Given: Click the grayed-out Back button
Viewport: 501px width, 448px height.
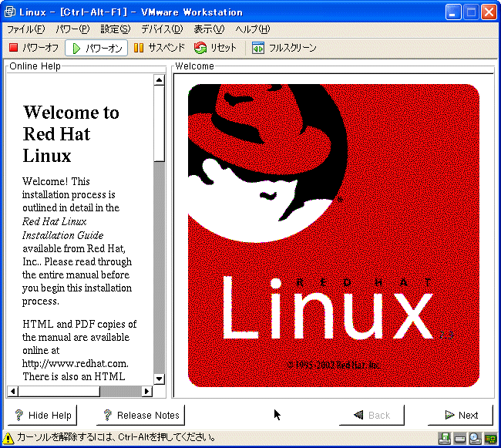Looking at the screenshot, I should pos(372,415).
